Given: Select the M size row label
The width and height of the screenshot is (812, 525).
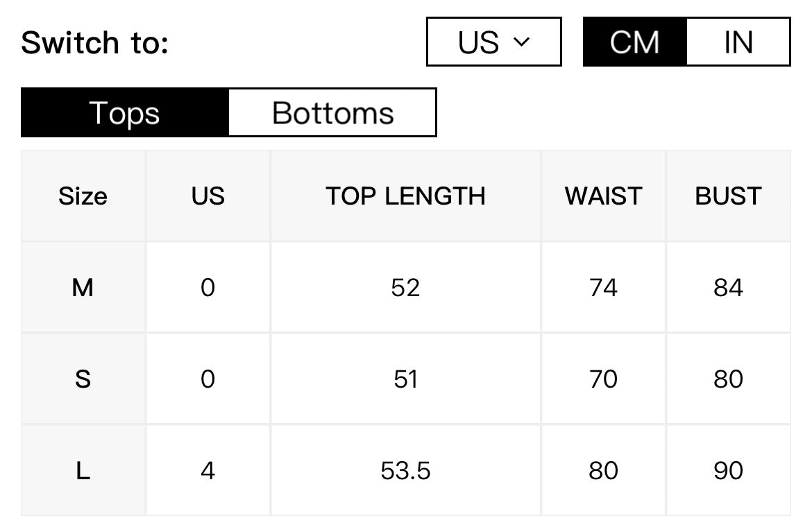Looking at the screenshot, I should coord(83,288).
